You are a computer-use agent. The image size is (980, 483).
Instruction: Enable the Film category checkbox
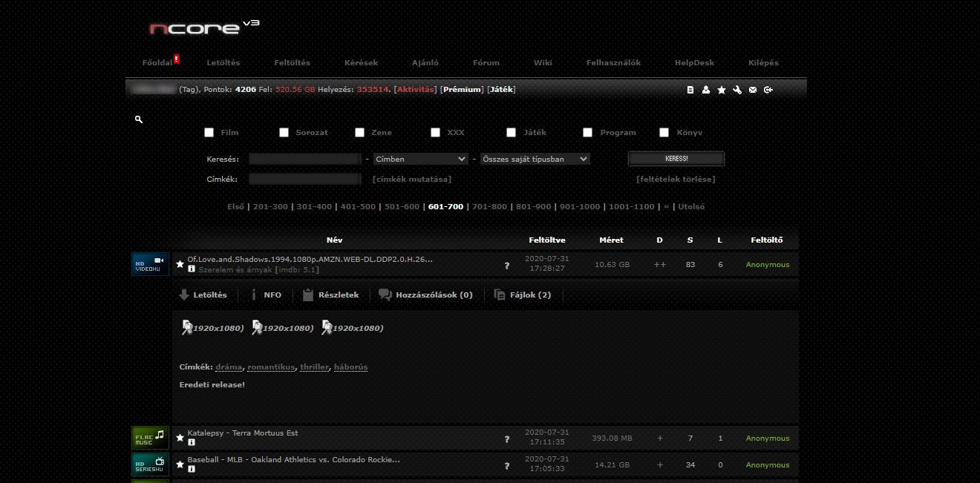tap(209, 133)
